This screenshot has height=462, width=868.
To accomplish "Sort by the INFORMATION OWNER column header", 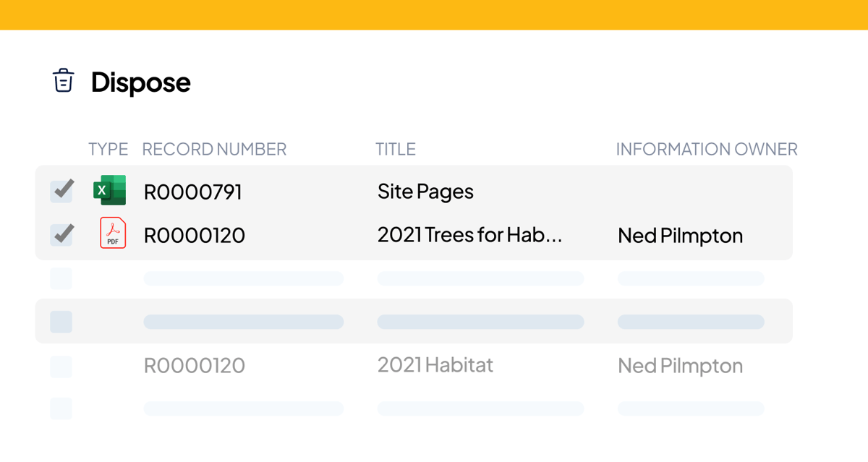I will [x=707, y=149].
